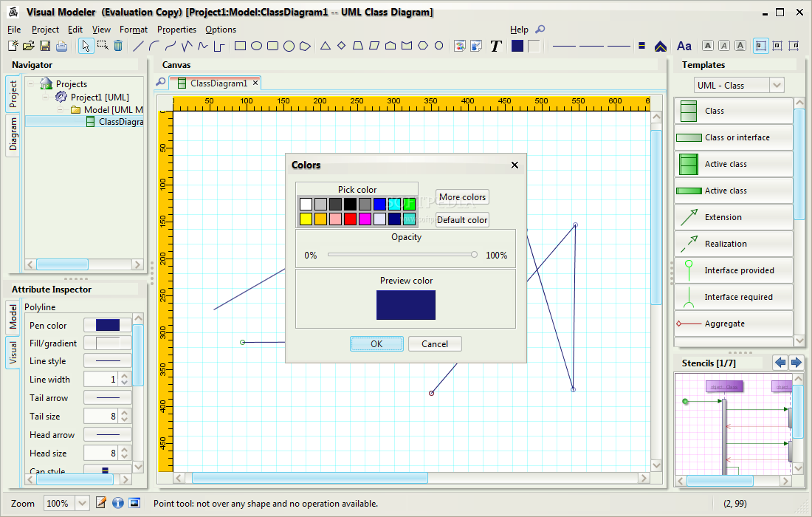Screen dimensions: 812x517
Task: Print the diagram using the printer icon
Action: (x=61, y=46)
